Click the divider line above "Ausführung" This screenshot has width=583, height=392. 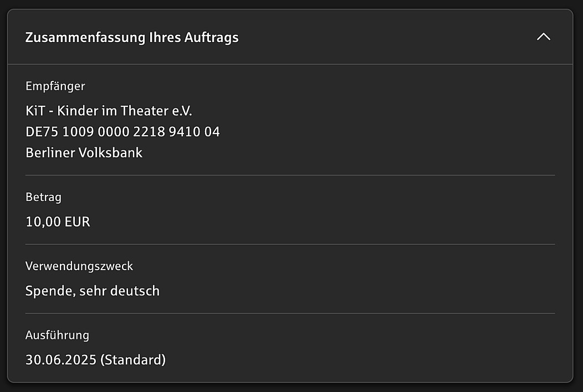coord(290,313)
